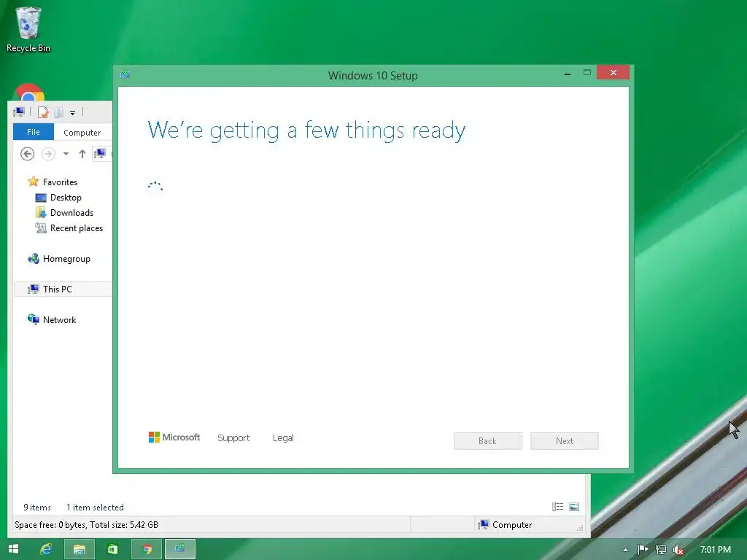Minimize the Windows 10 Setup window

568,74
